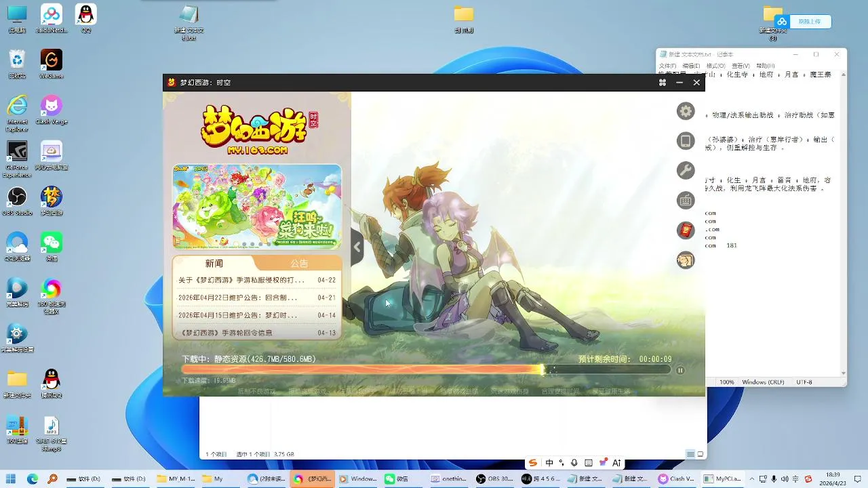The width and height of the screenshot is (868, 488).
Task: Pause the static resource download
Action: pyautogui.click(x=680, y=370)
